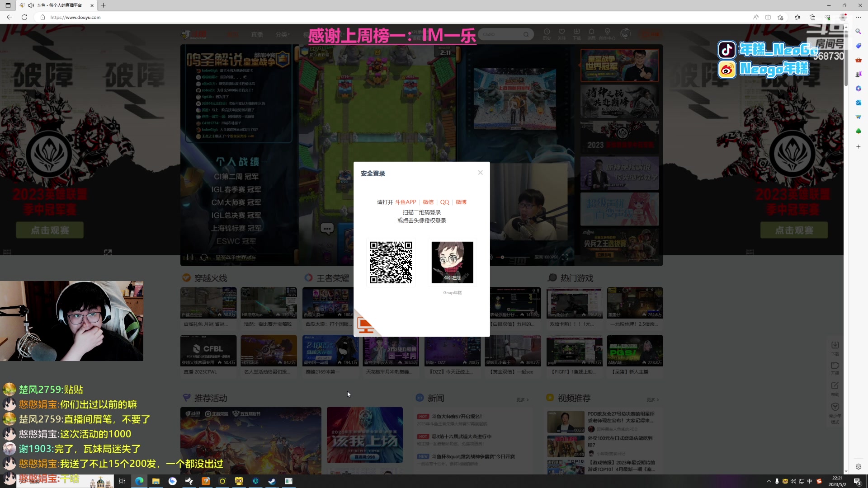Open news 斗鱼大师赛S7开启报名
The image size is (868, 488).
(457, 417)
